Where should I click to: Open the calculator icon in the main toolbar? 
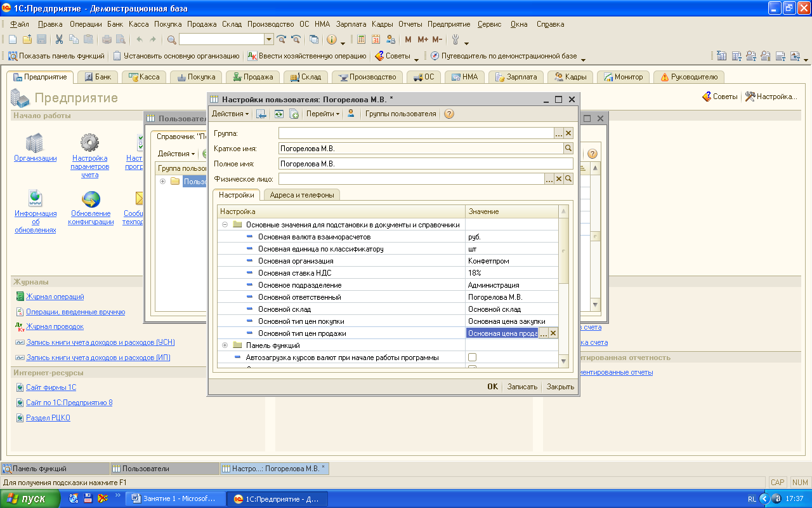pyautogui.click(x=361, y=39)
